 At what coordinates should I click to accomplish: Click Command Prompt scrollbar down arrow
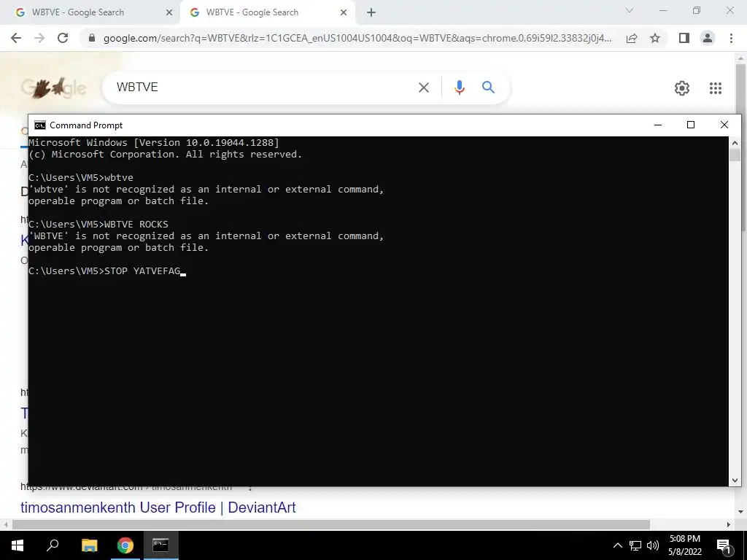(x=735, y=481)
